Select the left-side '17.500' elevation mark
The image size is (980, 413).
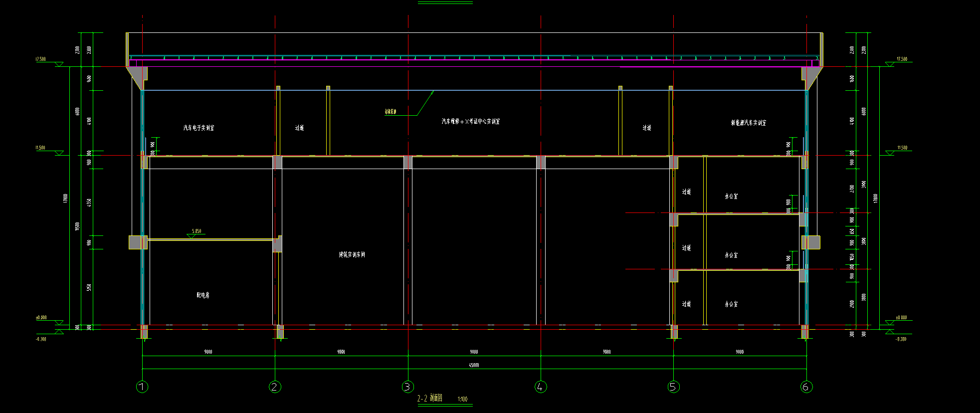pyautogui.click(x=40, y=59)
